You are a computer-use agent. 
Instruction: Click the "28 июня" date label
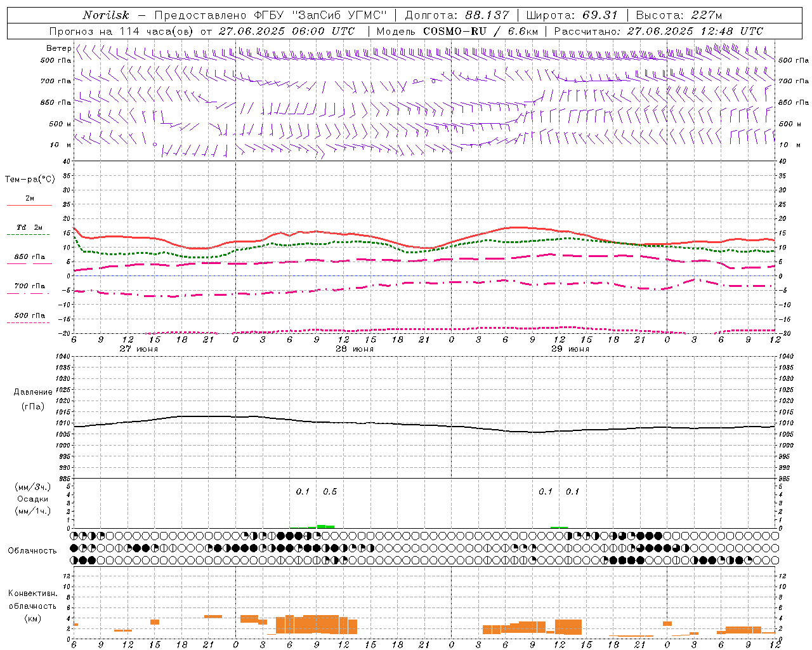[x=355, y=349]
